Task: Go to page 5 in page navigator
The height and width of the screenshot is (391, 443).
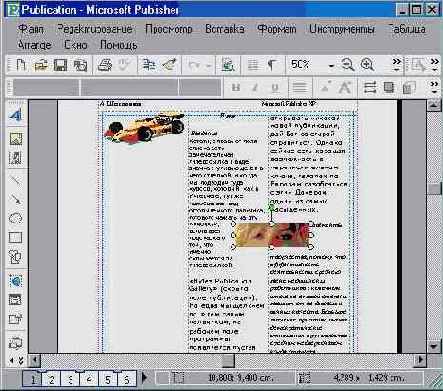Action: pyautogui.click(x=108, y=379)
